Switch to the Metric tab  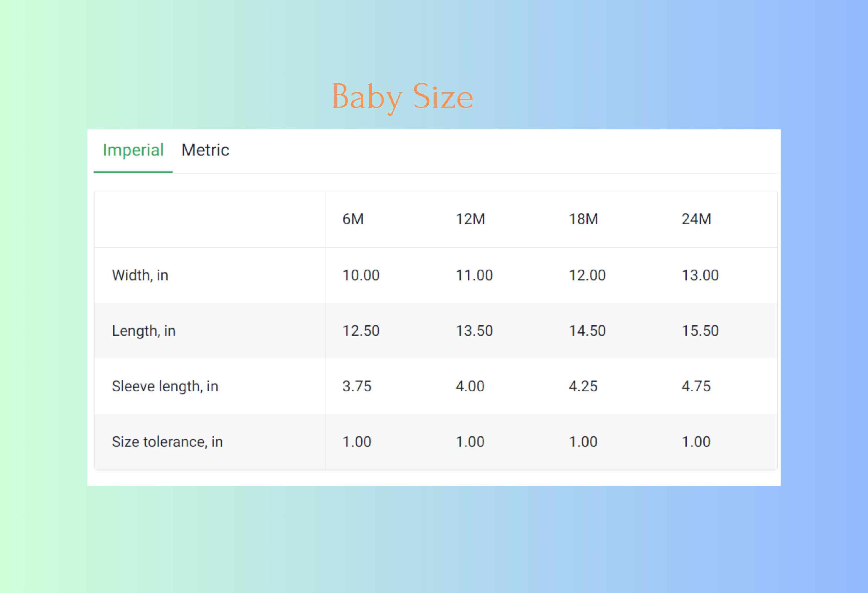(x=205, y=151)
